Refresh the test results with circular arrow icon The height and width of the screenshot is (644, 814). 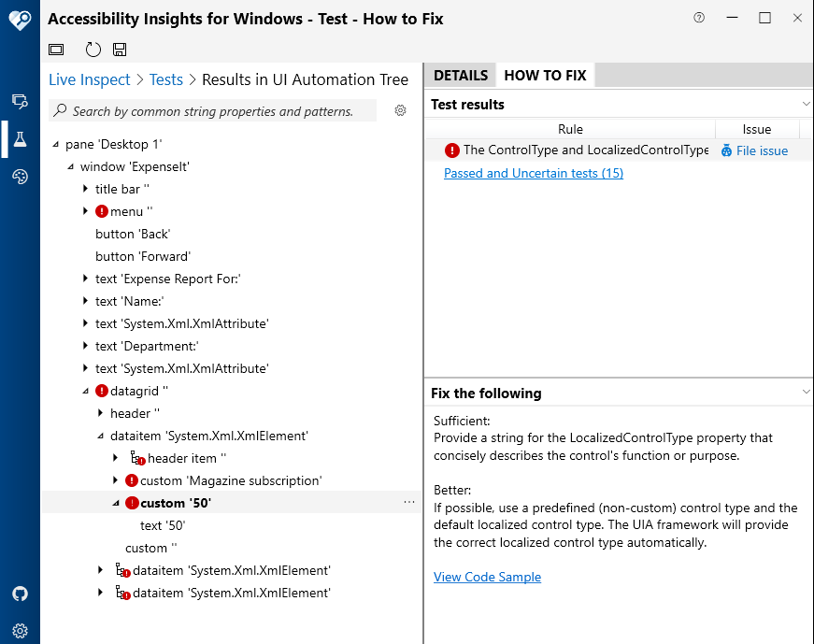point(91,49)
